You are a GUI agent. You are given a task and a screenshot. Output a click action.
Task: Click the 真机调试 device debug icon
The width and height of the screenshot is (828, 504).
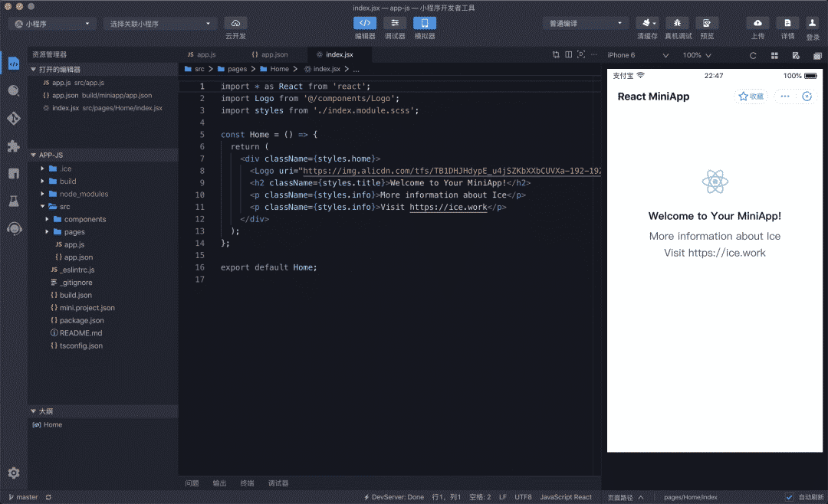tap(677, 24)
